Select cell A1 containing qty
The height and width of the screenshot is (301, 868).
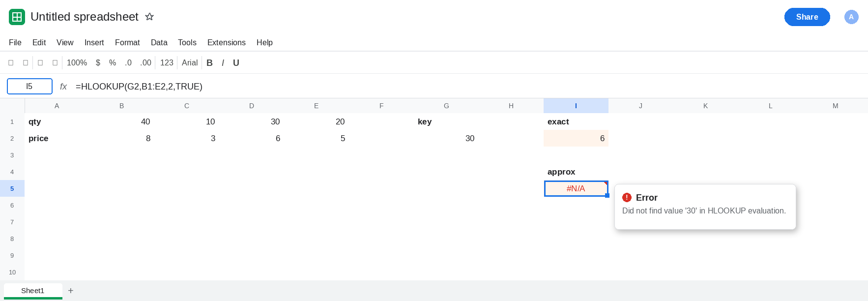(x=57, y=121)
